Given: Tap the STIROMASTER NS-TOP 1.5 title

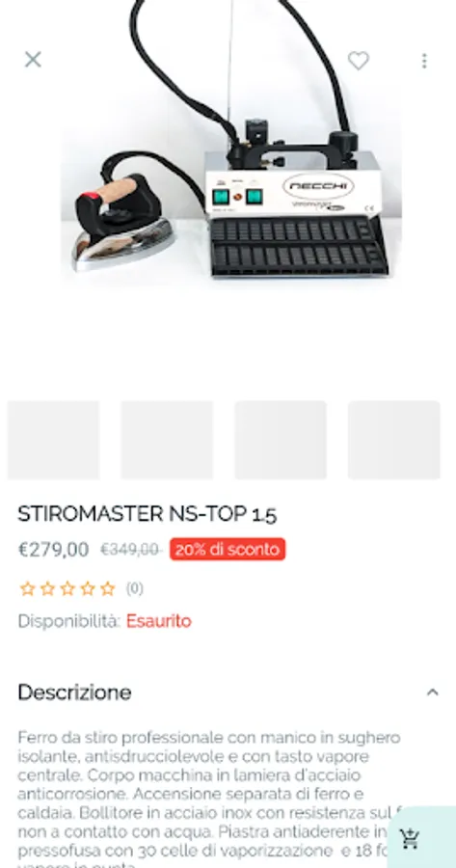Looking at the screenshot, I should [148, 514].
